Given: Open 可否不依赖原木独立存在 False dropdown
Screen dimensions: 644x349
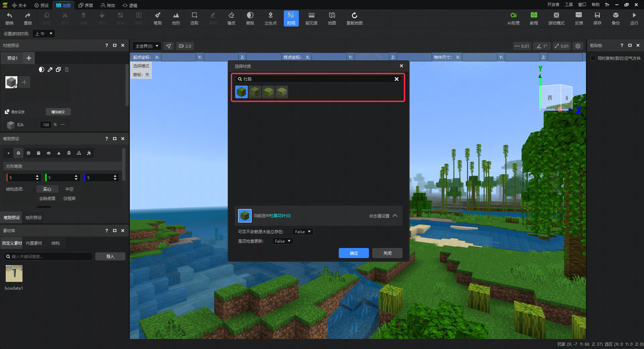Looking at the screenshot, I should 303,232.
